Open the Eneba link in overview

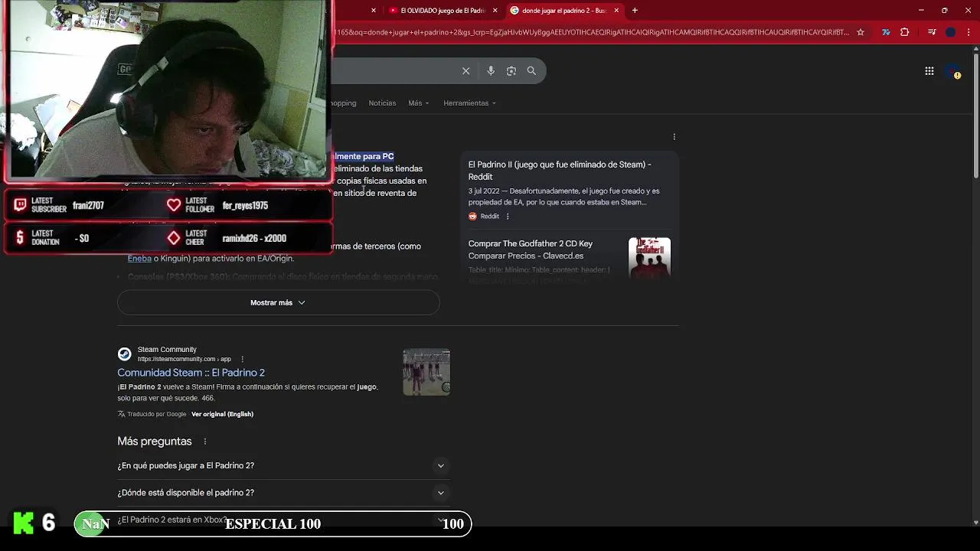(x=139, y=259)
